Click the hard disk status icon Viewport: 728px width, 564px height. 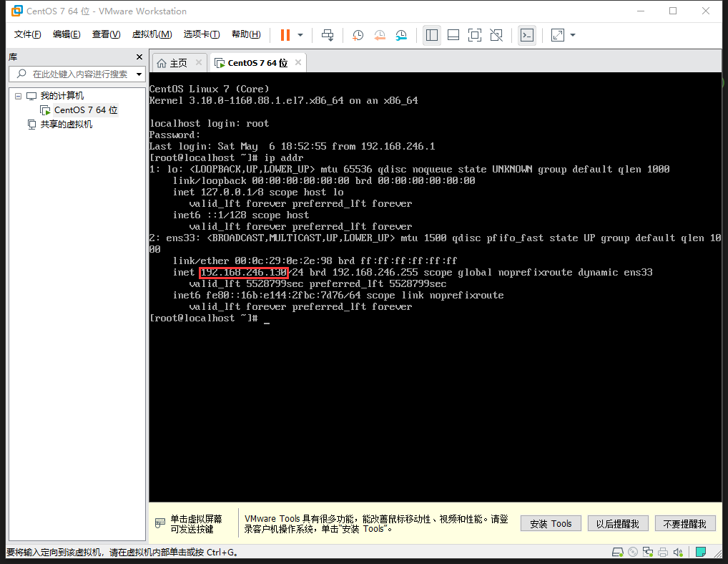618,552
